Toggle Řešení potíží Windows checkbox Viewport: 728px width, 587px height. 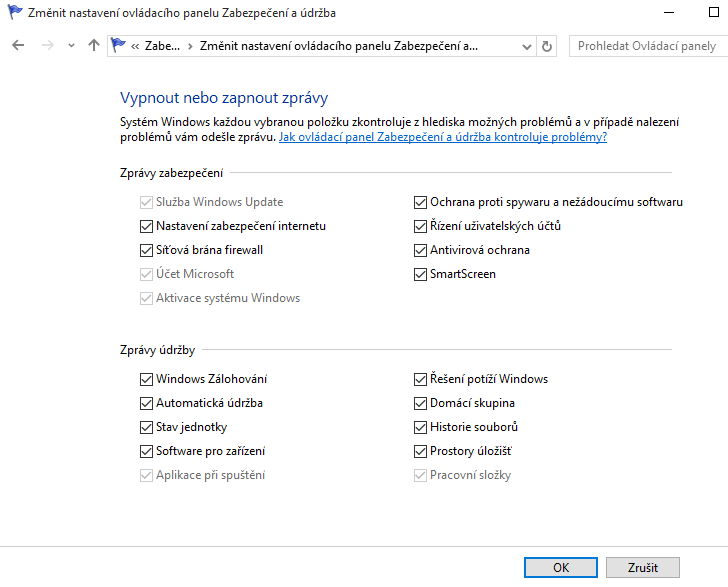coord(420,379)
